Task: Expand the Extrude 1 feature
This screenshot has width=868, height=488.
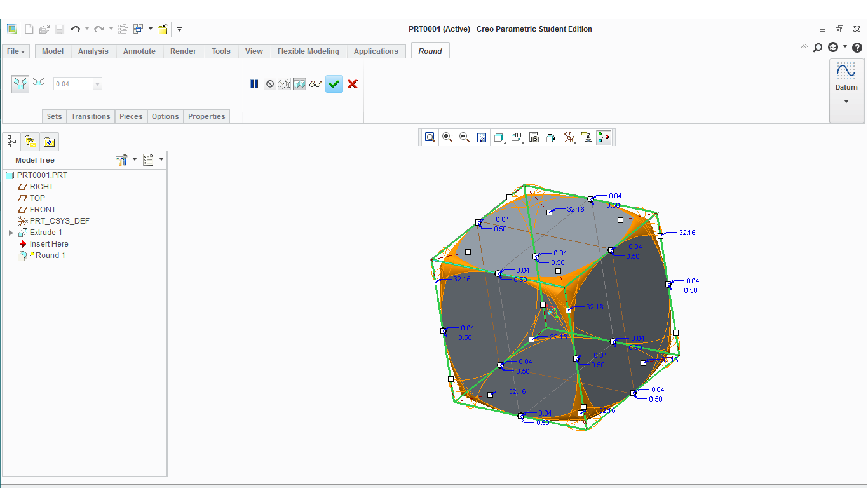Action: (x=11, y=233)
